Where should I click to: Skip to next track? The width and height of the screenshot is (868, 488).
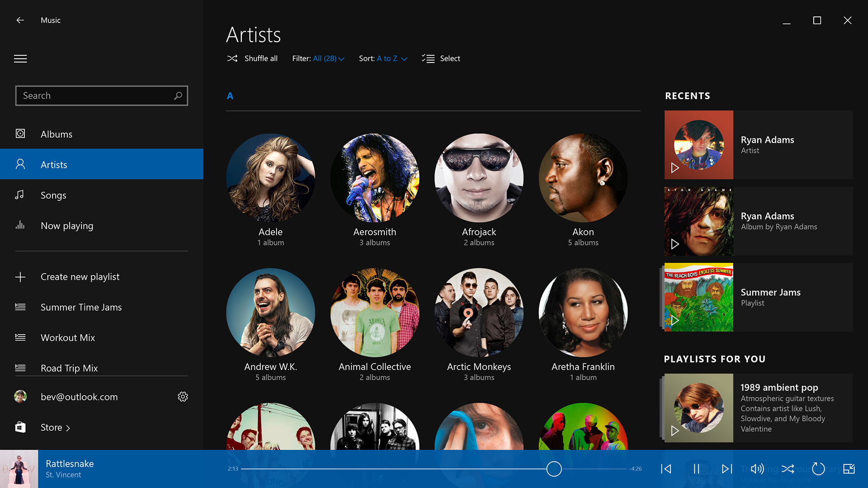point(726,469)
